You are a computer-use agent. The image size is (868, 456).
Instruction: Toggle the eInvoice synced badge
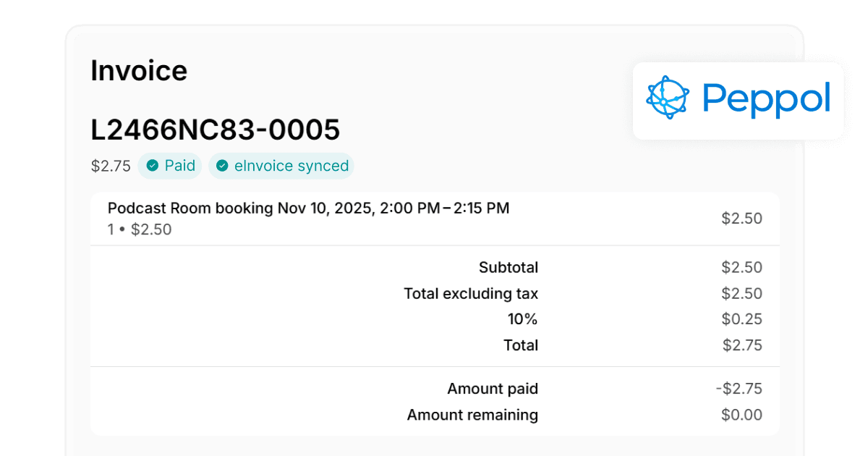tap(281, 166)
